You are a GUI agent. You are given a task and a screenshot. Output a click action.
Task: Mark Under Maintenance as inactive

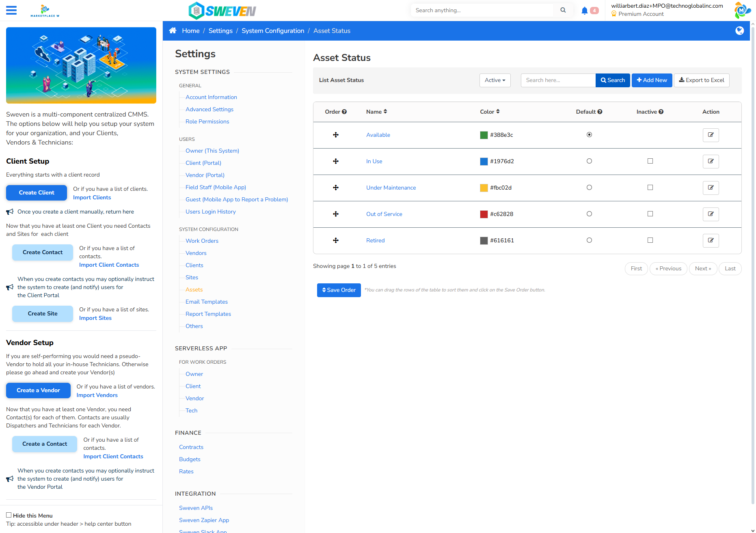(650, 188)
